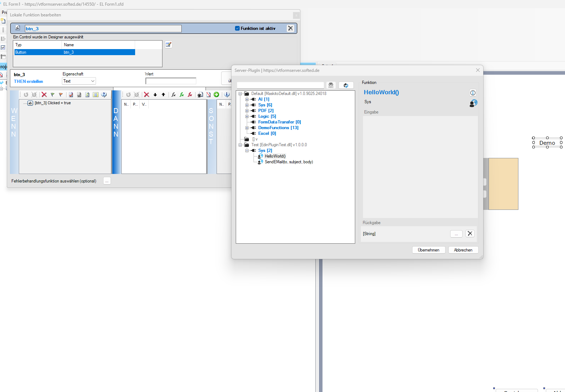The height and width of the screenshot is (392, 565).
Task: Click the green circle arrow icon
Action: tap(217, 95)
